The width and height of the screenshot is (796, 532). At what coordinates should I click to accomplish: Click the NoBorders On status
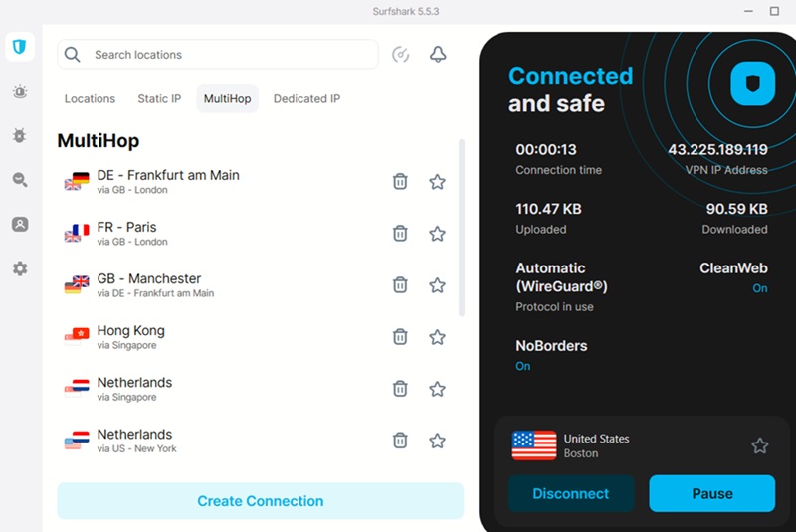[523, 366]
